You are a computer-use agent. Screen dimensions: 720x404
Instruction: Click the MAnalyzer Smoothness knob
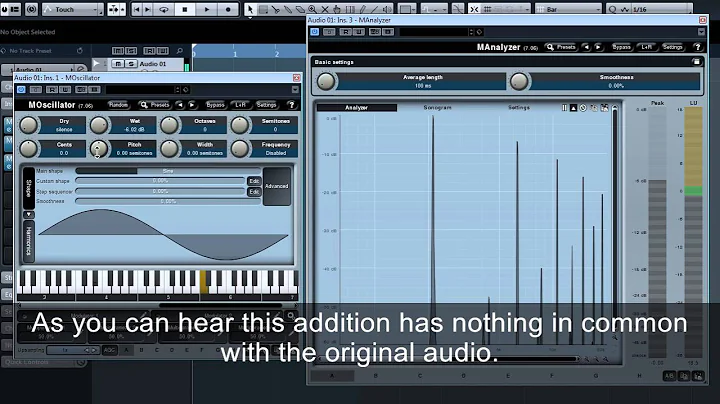point(519,81)
